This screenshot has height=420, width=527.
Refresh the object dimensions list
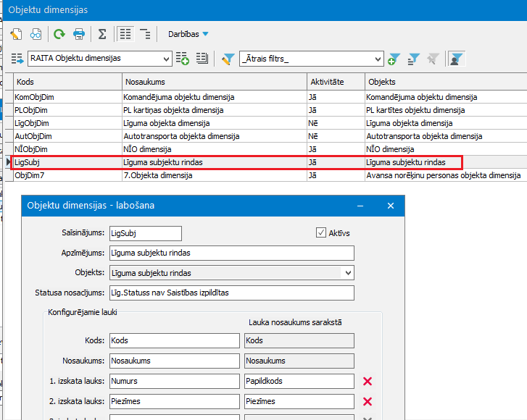coord(59,34)
